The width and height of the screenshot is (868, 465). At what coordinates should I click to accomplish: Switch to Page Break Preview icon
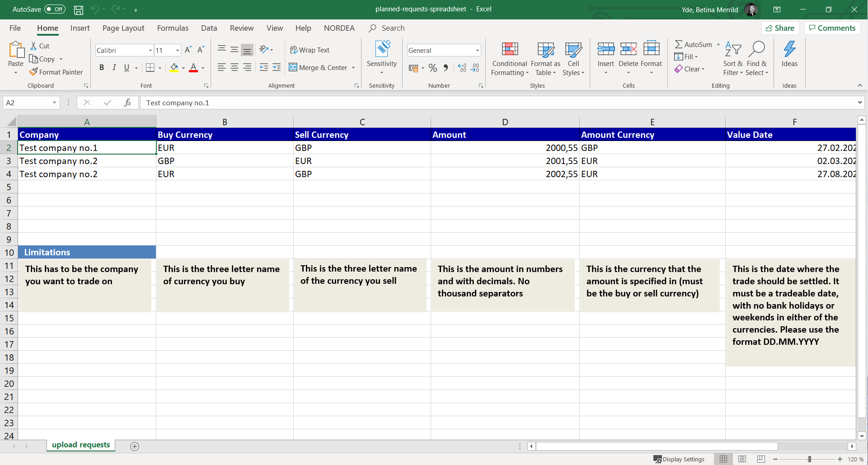761,459
